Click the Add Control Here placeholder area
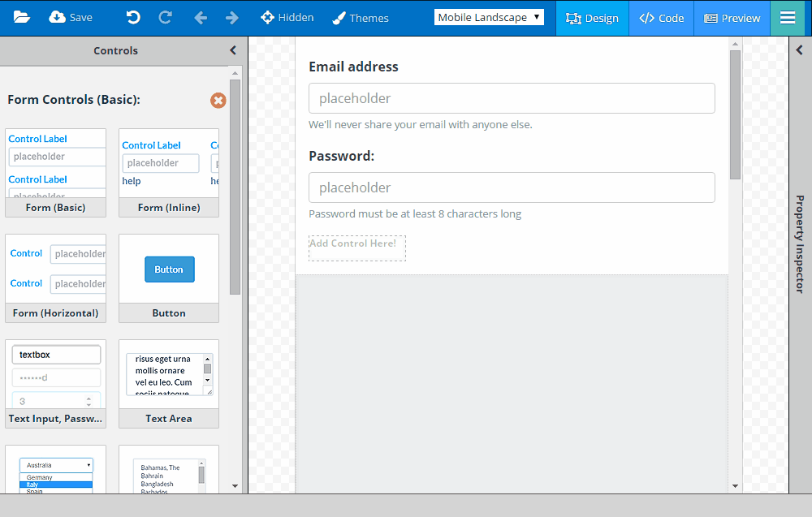This screenshot has height=517, width=812. 357,248
